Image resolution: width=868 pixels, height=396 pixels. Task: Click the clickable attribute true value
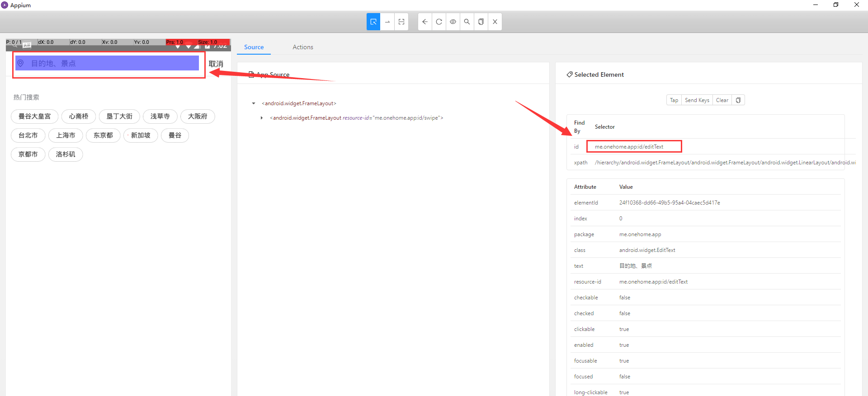(624, 329)
